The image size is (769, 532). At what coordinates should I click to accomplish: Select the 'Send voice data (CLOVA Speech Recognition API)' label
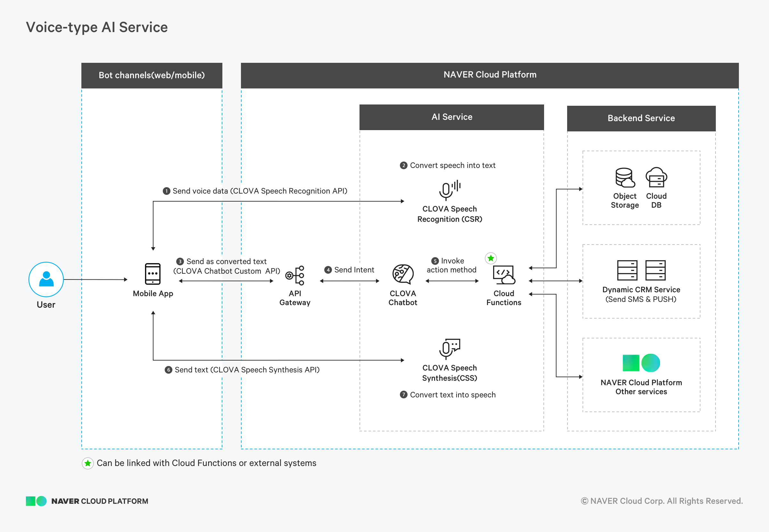pyautogui.click(x=255, y=191)
